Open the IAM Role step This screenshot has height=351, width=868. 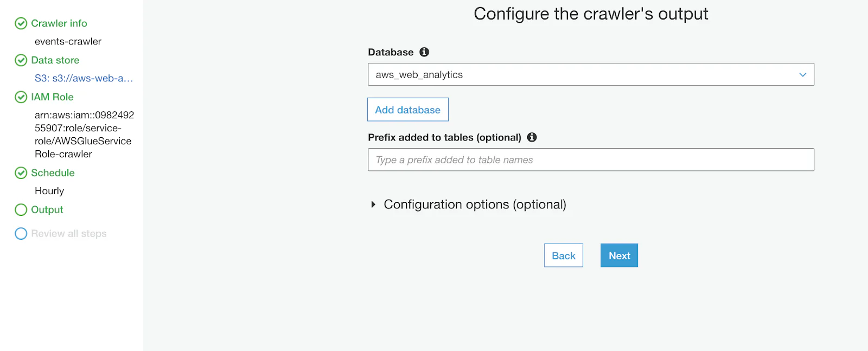[52, 97]
